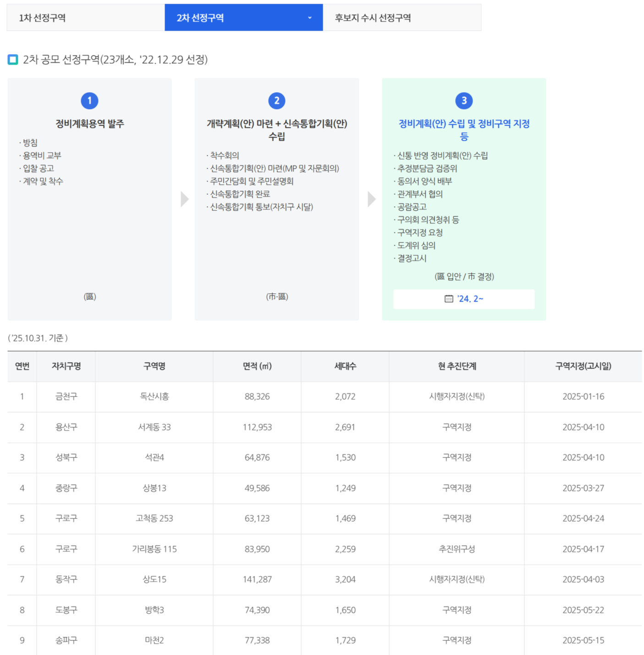The image size is (644, 655).
Task: Click the blue square bullet beside 2차 공모 heading
Action: 13,60
